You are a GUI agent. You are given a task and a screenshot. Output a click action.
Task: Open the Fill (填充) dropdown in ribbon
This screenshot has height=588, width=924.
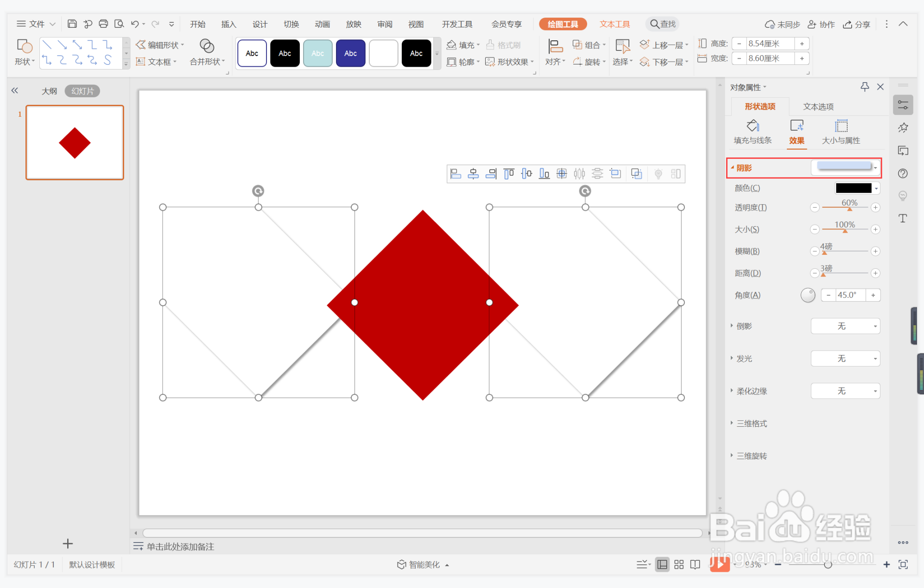tap(463, 45)
